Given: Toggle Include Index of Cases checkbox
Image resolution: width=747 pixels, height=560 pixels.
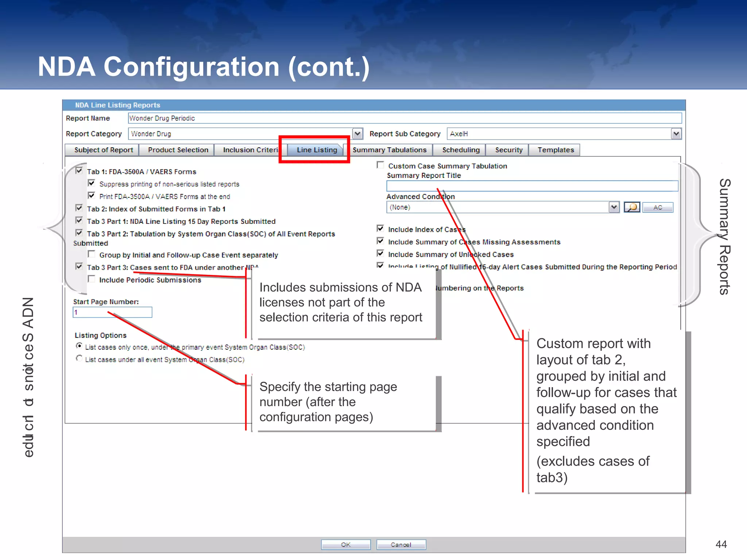Looking at the screenshot, I should (380, 229).
